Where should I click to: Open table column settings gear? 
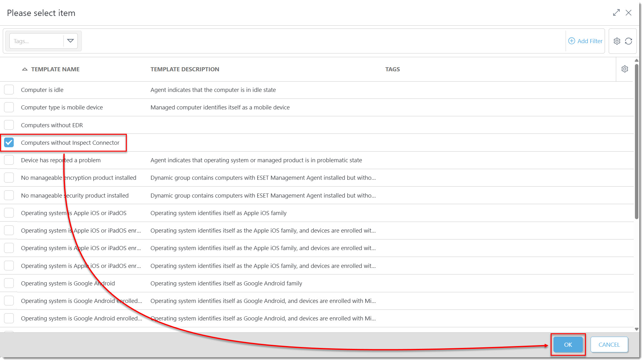tap(625, 69)
